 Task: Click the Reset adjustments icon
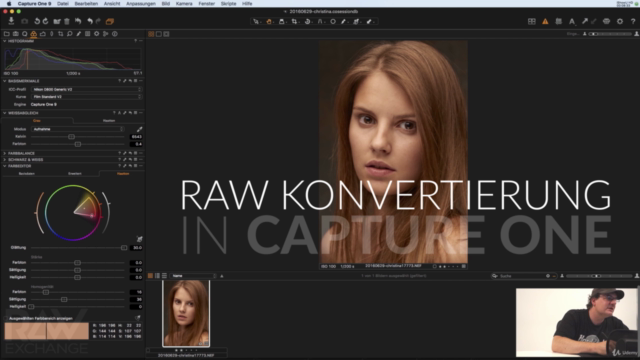pyautogui.click(x=78, y=21)
